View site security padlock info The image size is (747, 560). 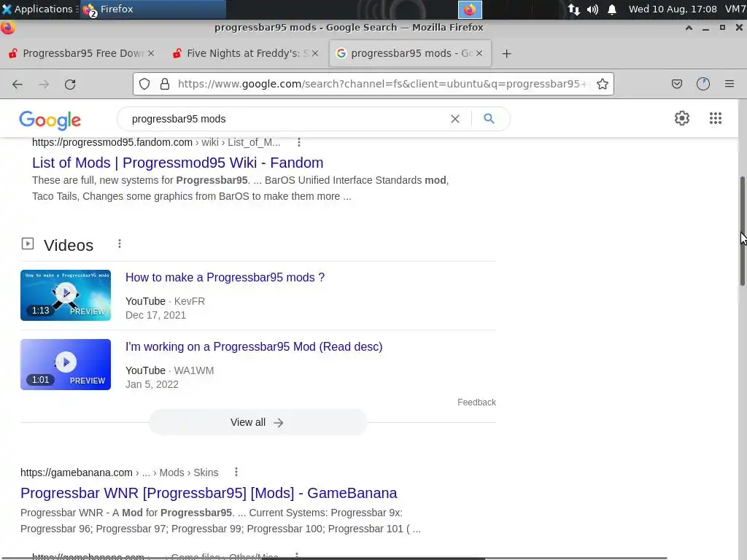[165, 85]
